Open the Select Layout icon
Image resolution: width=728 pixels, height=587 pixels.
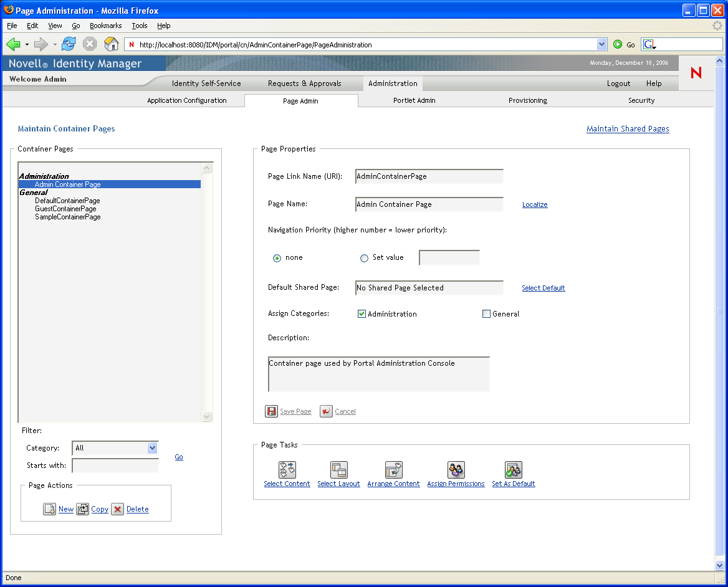(338, 470)
